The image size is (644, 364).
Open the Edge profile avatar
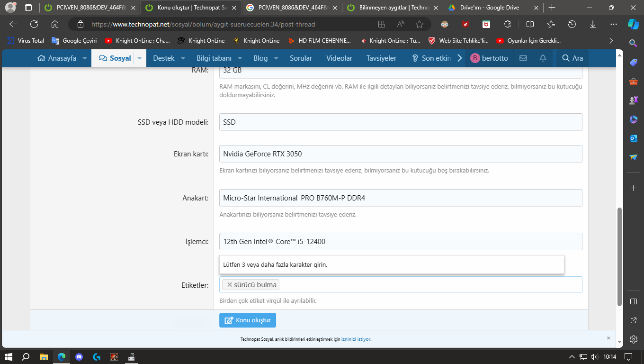coord(10,8)
